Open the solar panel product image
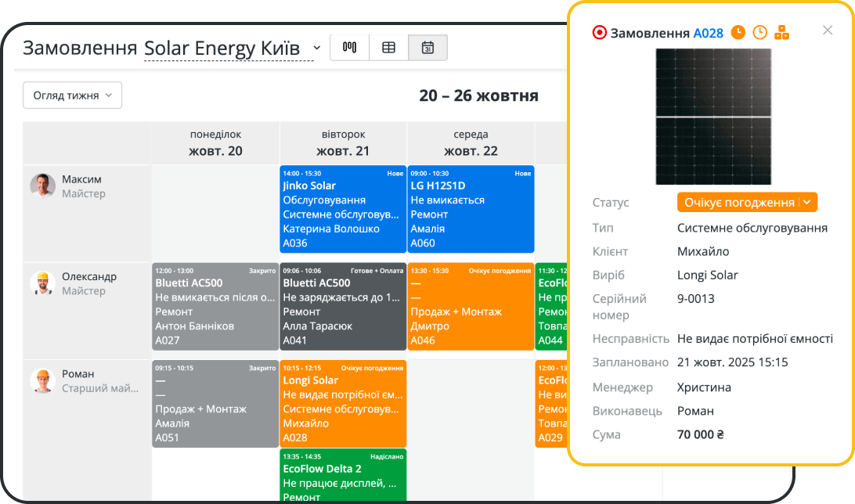The height and width of the screenshot is (504, 855). (713, 117)
